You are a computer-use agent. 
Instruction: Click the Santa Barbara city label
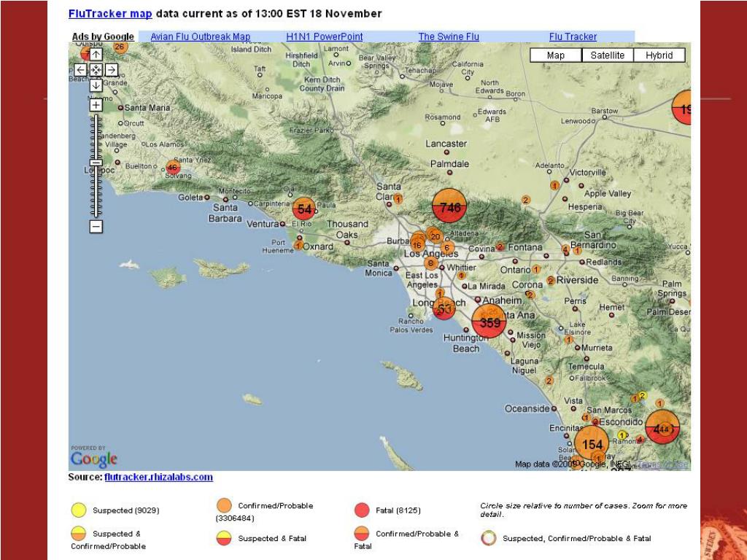pos(225,213)
